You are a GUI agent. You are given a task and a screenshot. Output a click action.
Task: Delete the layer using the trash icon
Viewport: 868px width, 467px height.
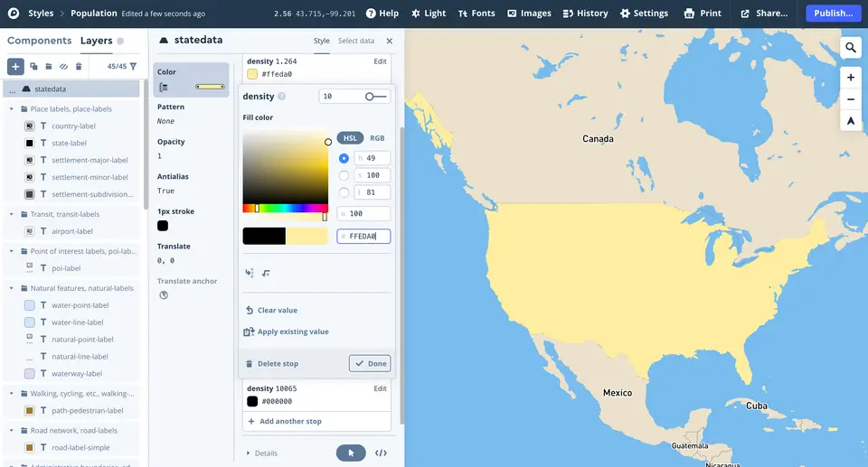tap(79, 66)
